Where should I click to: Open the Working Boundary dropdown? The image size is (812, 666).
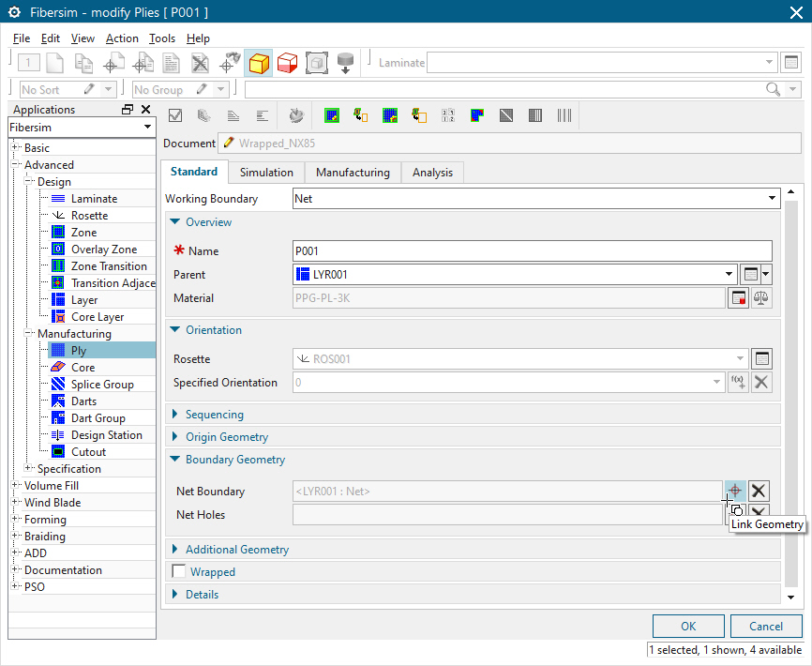[x=772, y=198]
